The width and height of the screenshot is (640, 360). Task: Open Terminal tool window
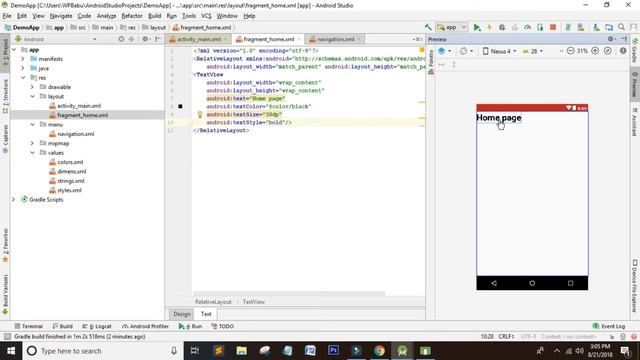pos(29,326)
